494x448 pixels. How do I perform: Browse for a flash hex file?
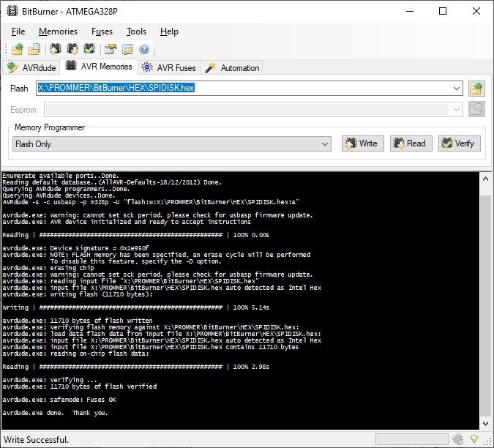coord(476,89)
